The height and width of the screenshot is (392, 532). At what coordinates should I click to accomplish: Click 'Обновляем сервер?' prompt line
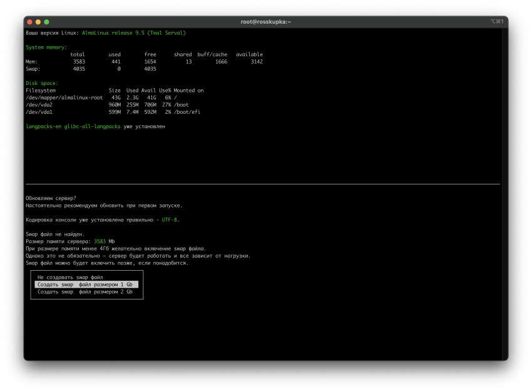point(51,198)
